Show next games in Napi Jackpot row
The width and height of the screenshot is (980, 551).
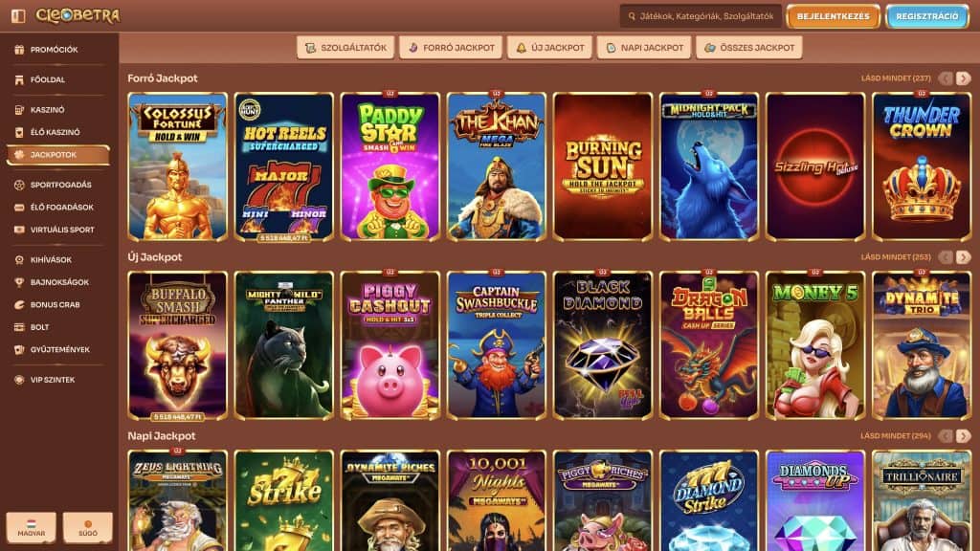click(963, 435)
